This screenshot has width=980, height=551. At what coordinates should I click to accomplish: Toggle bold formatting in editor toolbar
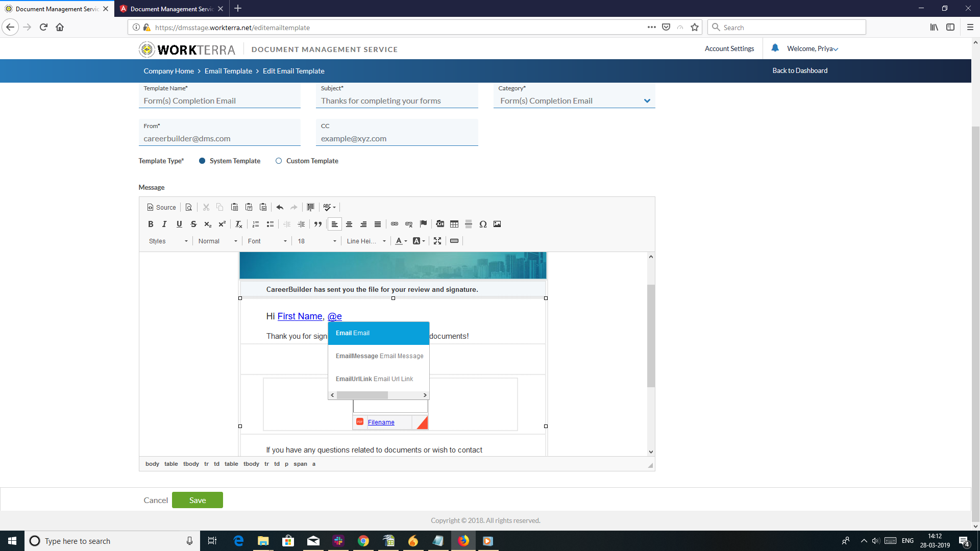151,224
